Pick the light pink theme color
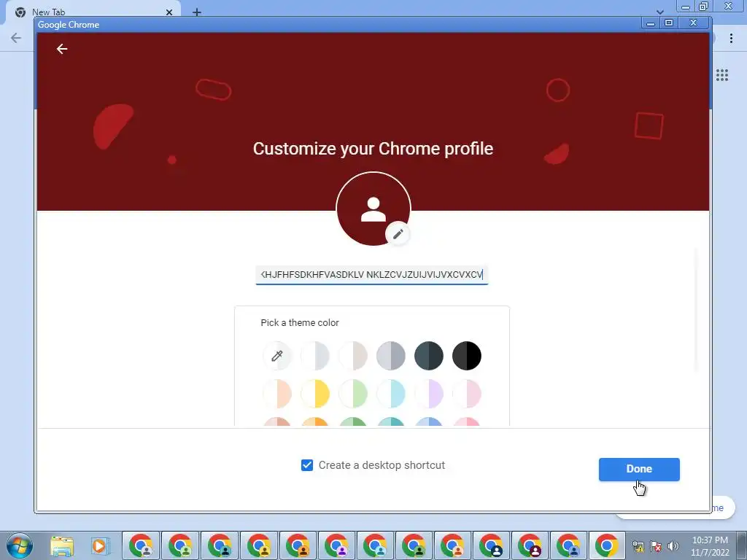The height and width of the screenshot is (560, 747). tap(467, 394)
